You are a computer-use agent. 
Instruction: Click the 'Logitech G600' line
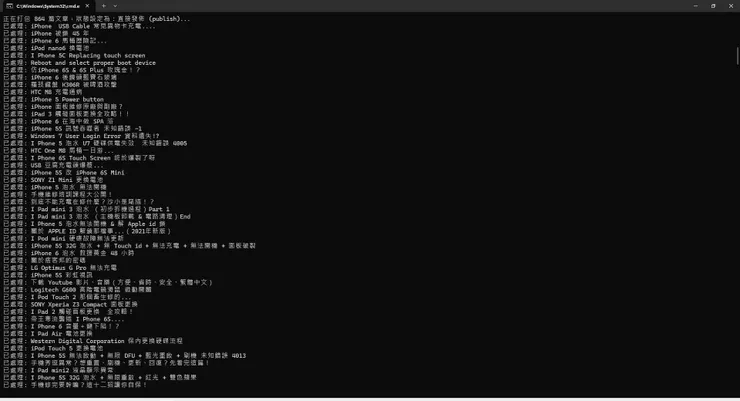[x=77, y=290]
